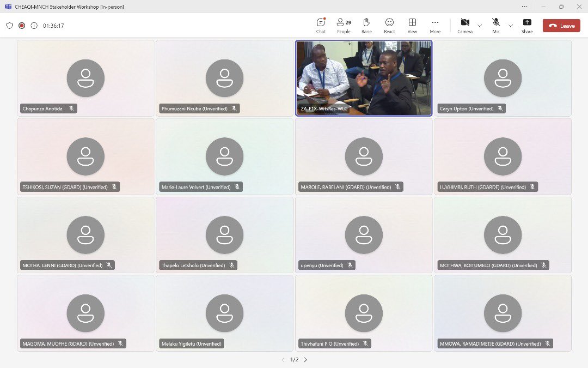Click the CHEAQI-MNCH Stakeholder Workshop window title
The image size is (588, 368).
tap(69, 7)
